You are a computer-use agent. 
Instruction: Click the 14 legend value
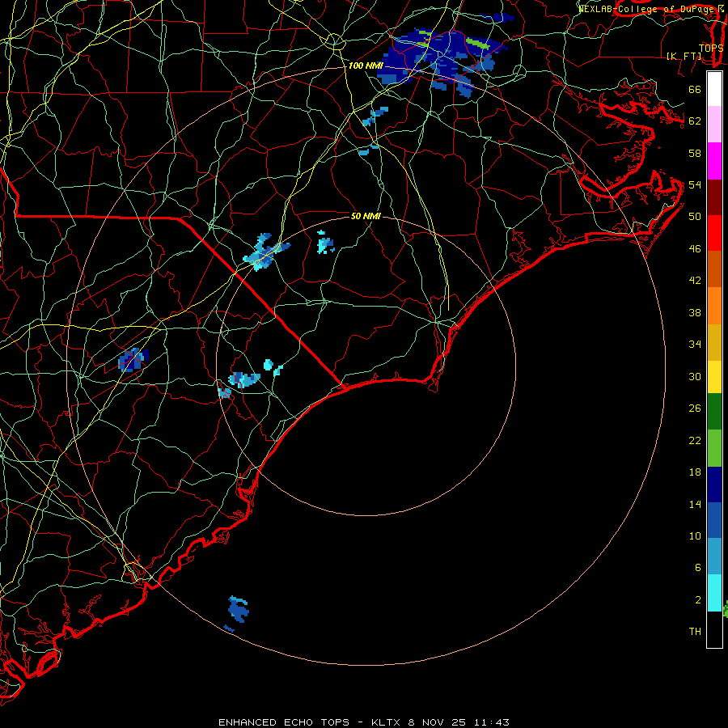tap(695, 504)
